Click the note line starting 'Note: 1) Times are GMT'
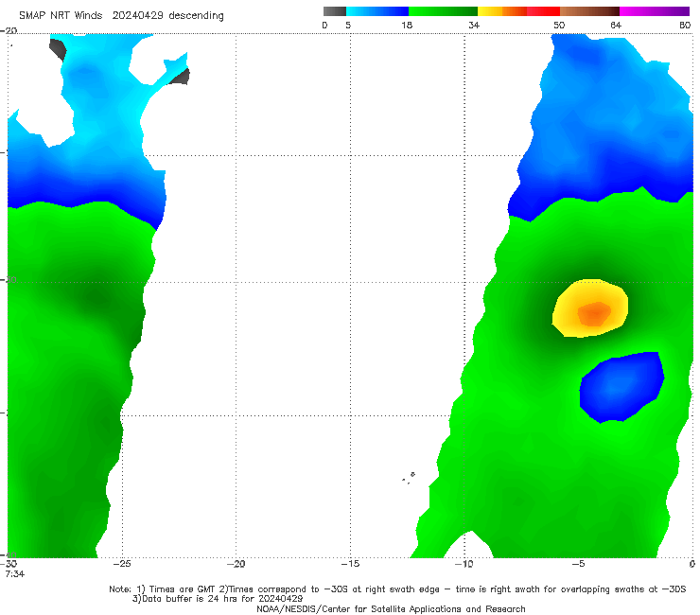The height and width of the screenshot is (615, 700). 397,589
